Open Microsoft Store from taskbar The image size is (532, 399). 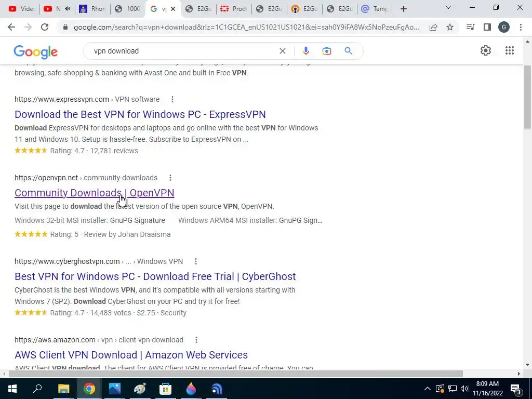click(165, 389)
